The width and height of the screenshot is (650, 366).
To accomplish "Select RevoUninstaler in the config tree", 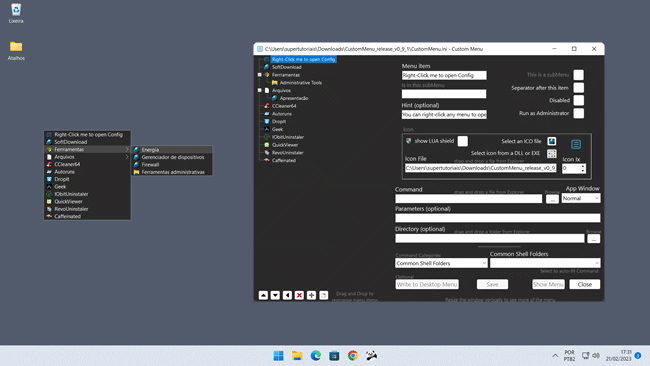I will point(288,153).
